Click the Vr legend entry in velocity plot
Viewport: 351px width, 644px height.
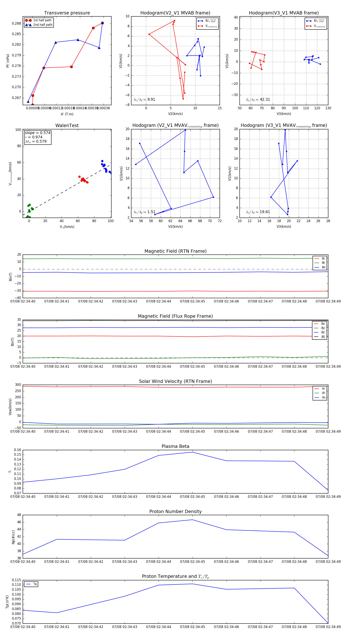point(320,389)
